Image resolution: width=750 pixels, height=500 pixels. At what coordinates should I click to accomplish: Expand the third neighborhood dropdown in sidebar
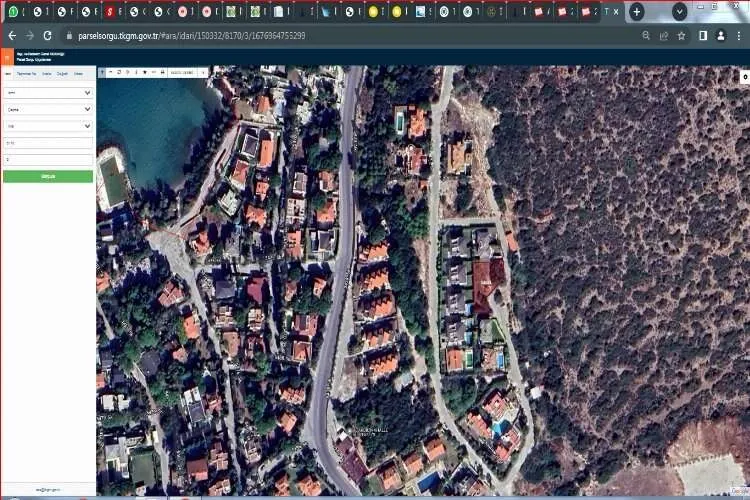click(x=47, y=126)
